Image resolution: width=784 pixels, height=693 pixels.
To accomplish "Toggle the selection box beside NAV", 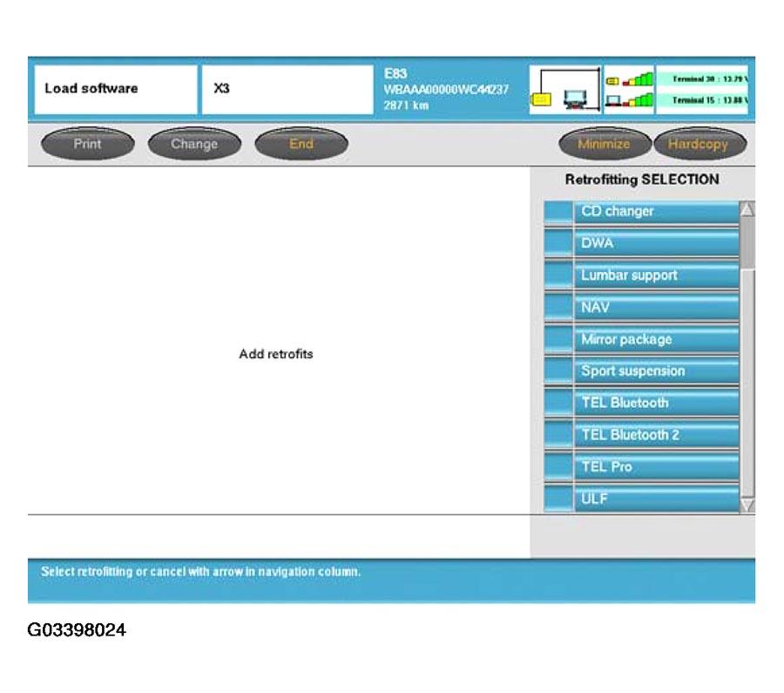I will pyautogui.click(x=558, y=309).
